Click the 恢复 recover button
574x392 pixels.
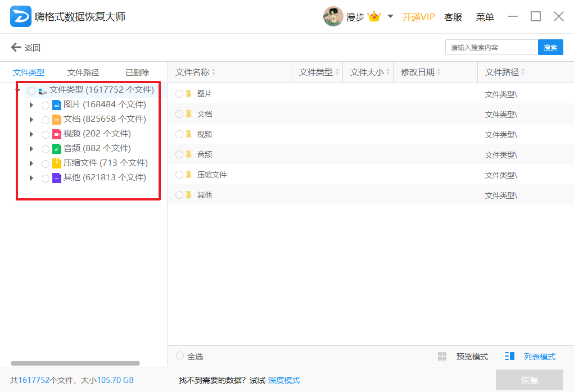[530, 380]
